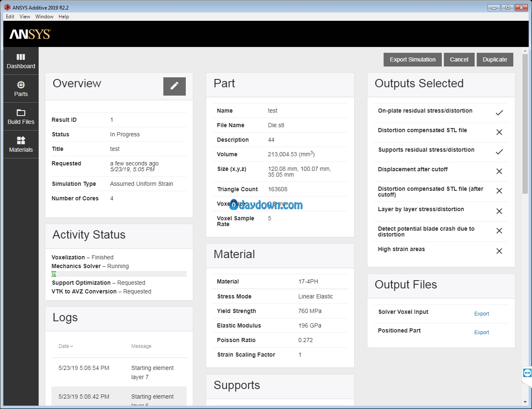Screen dimensions: 532x409
Task: Click the Strain Scaling Factor value 1
Action: [x=300, y=355]
